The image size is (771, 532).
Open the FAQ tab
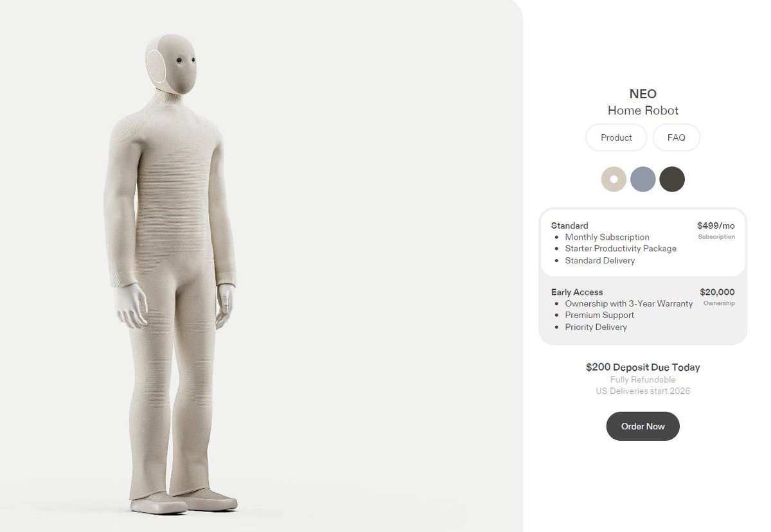tap(677, 137)
